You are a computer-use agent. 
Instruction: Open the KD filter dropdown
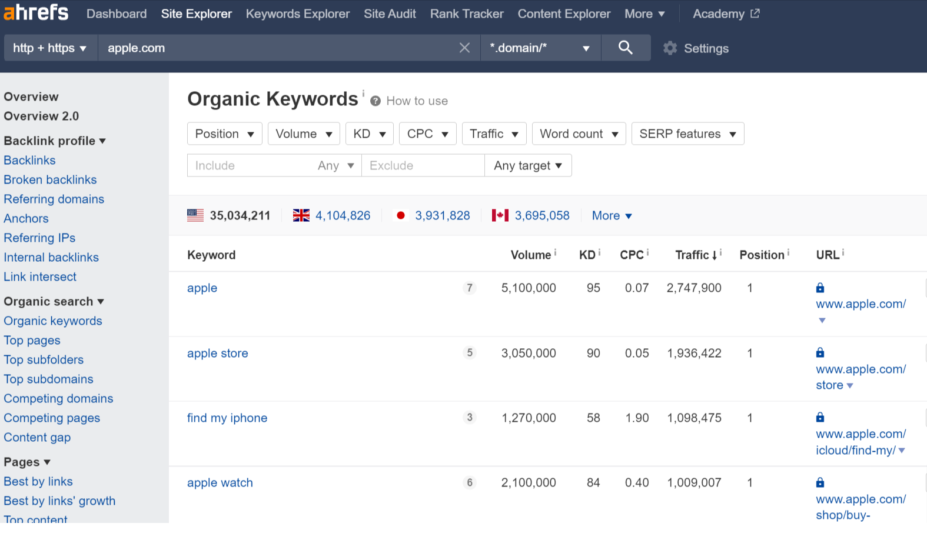370,134
